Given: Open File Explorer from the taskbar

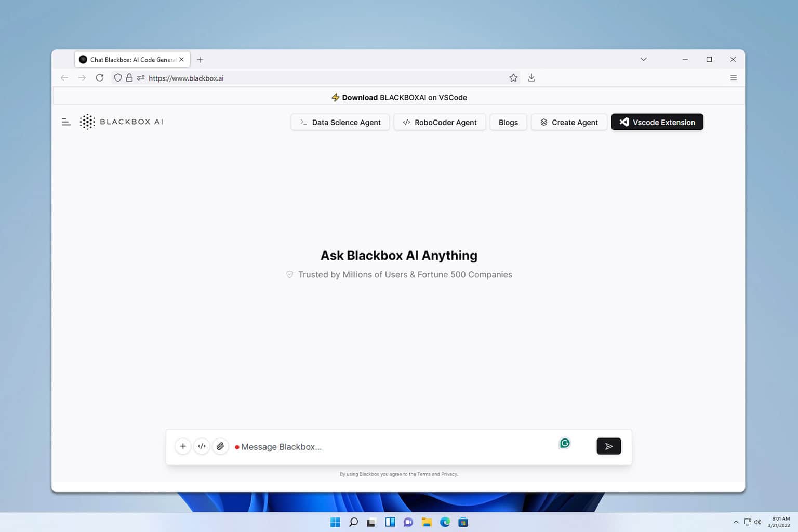Looking at the screenshot, I should 427,522.
